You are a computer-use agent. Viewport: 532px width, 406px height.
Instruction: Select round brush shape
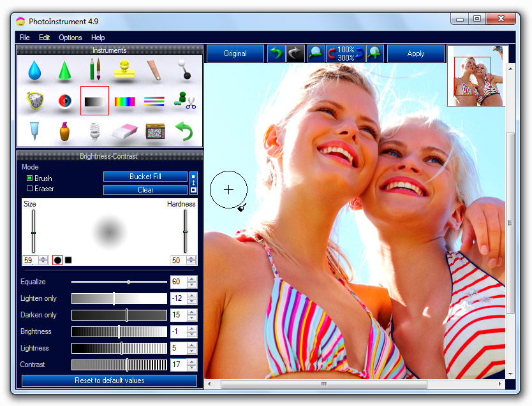57,260
